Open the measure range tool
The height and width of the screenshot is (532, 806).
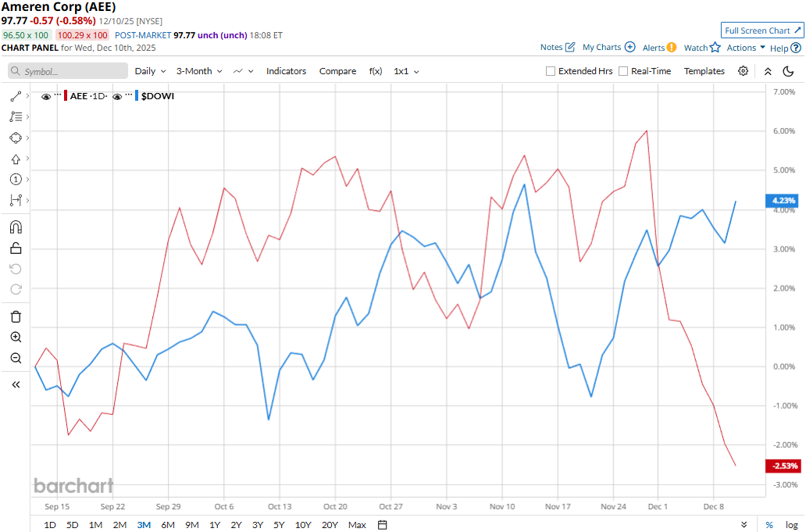[16, 200]
